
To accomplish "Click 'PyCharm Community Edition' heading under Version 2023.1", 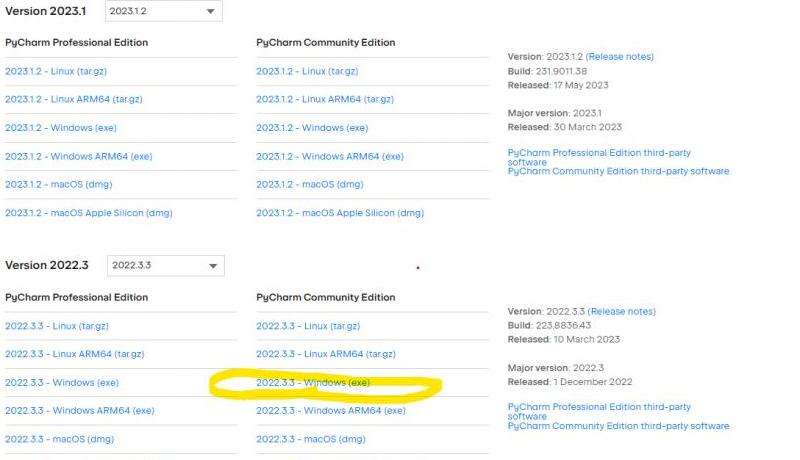I will click(326, 43).
